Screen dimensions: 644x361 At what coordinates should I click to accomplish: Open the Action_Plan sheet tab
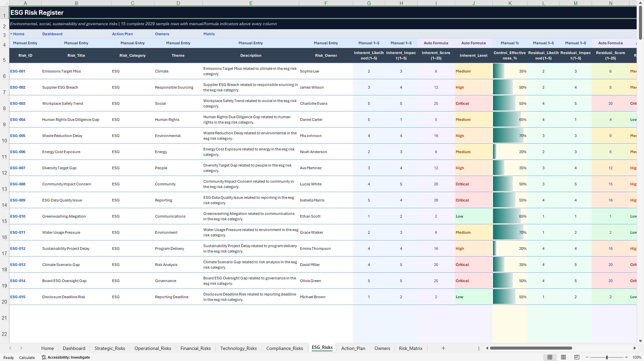pos(353,348)
